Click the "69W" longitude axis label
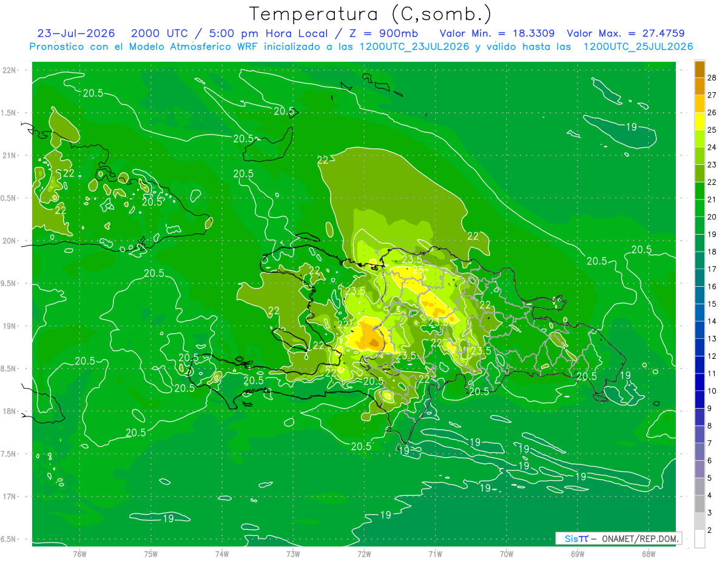This screenshot has height=562, width=728. coord(578,554)
